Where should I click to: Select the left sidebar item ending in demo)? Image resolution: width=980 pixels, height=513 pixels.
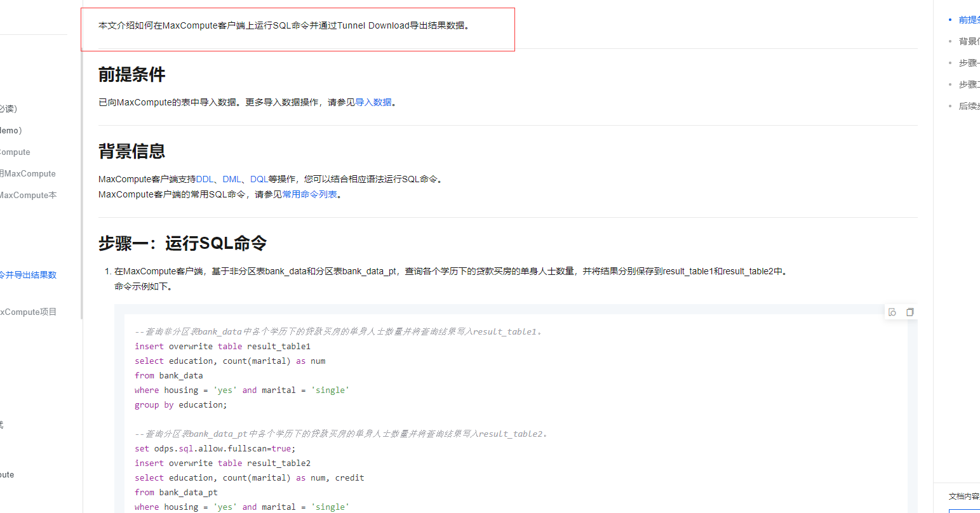[x=11, y=130]
